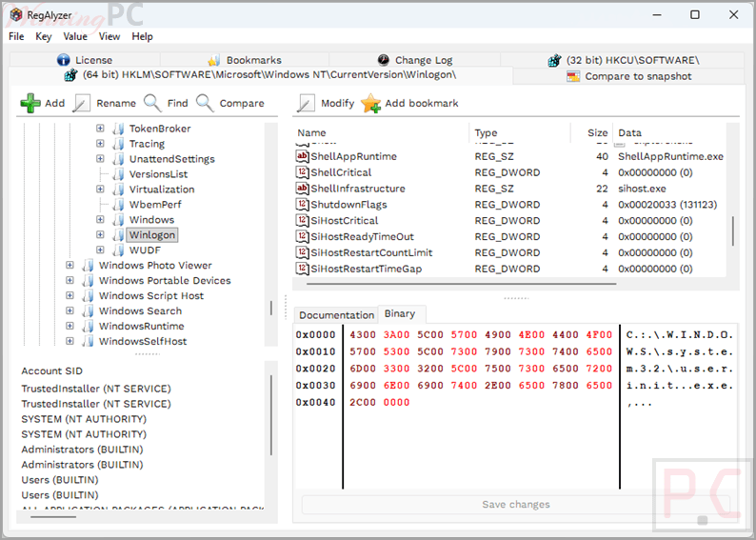Expand the Windows Script Host node
The height and width of the screenshot is (540, 756).
pos(70,295)
